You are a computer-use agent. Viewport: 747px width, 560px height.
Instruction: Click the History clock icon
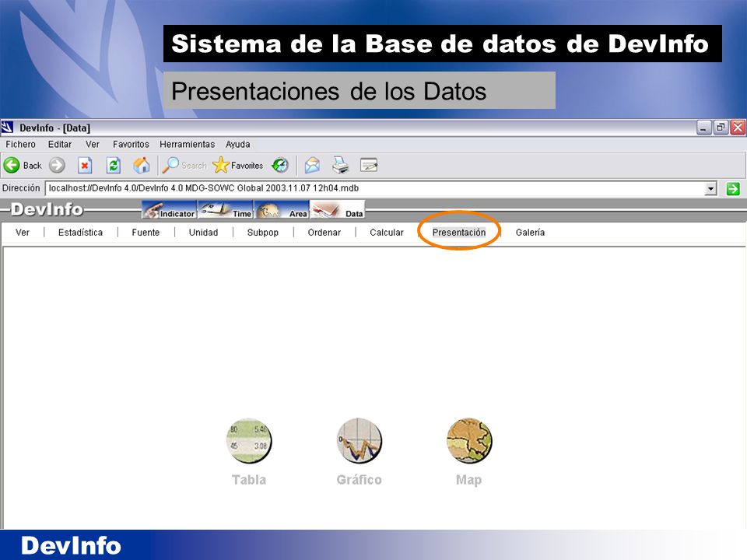pos(280,165)
